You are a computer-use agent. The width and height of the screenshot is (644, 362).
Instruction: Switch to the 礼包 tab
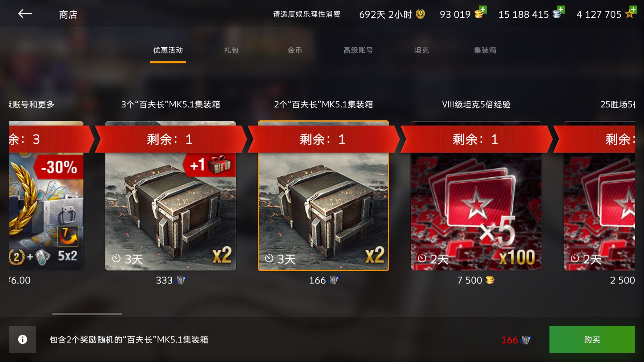tap(231, 50)
